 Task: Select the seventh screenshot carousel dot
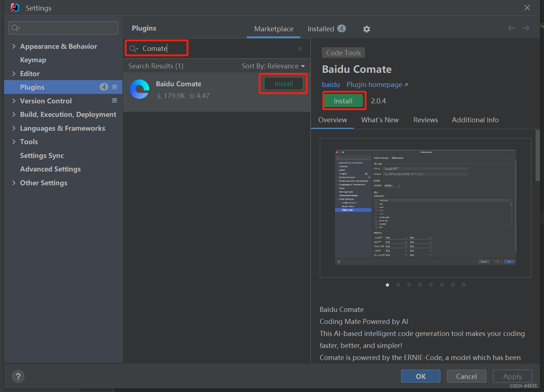(x=453, y=285)
